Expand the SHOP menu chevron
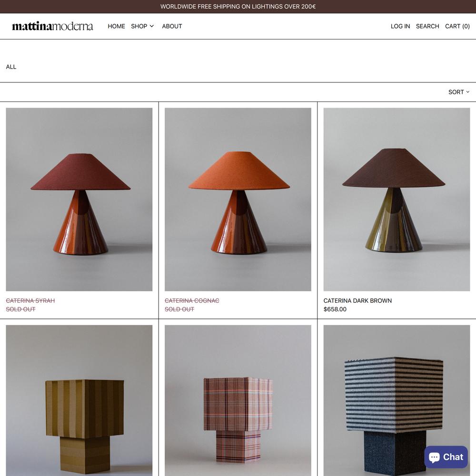The width and height of the screenshot is (476, 476). [x=151, y=26]
